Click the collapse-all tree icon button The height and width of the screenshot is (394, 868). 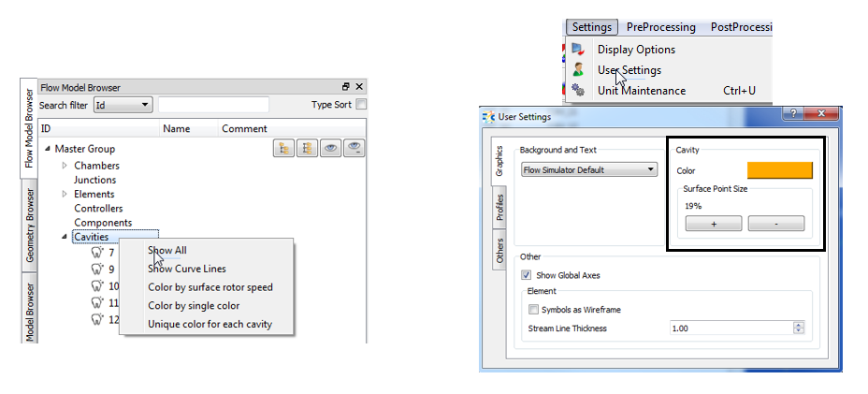point(307,148)
